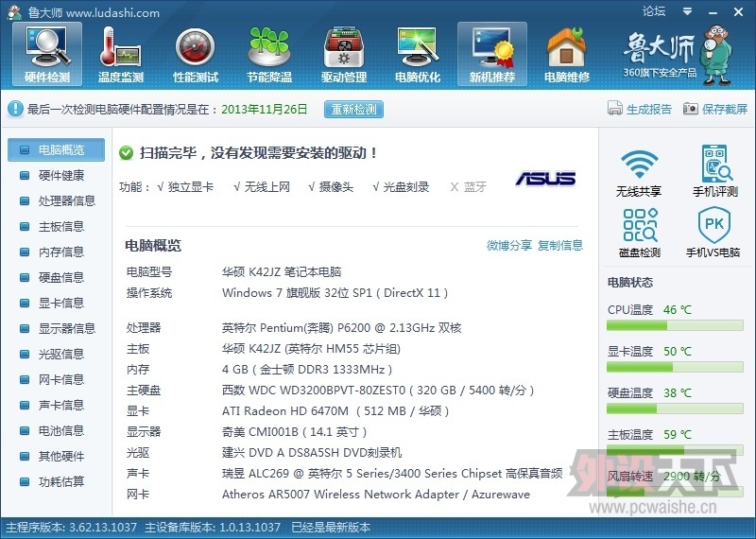Select 电脑概览 in sidebar
756x539 pixels.
point(56,149)
